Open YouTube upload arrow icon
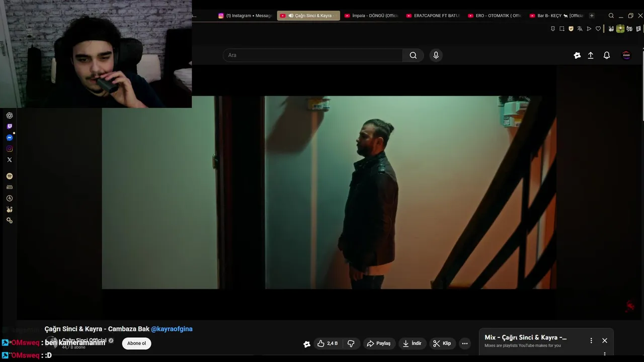 (591, 55)
